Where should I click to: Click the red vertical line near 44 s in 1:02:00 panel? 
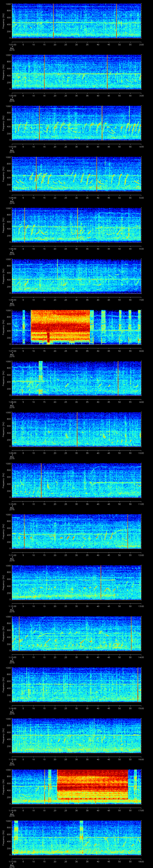tap(107, 72)
